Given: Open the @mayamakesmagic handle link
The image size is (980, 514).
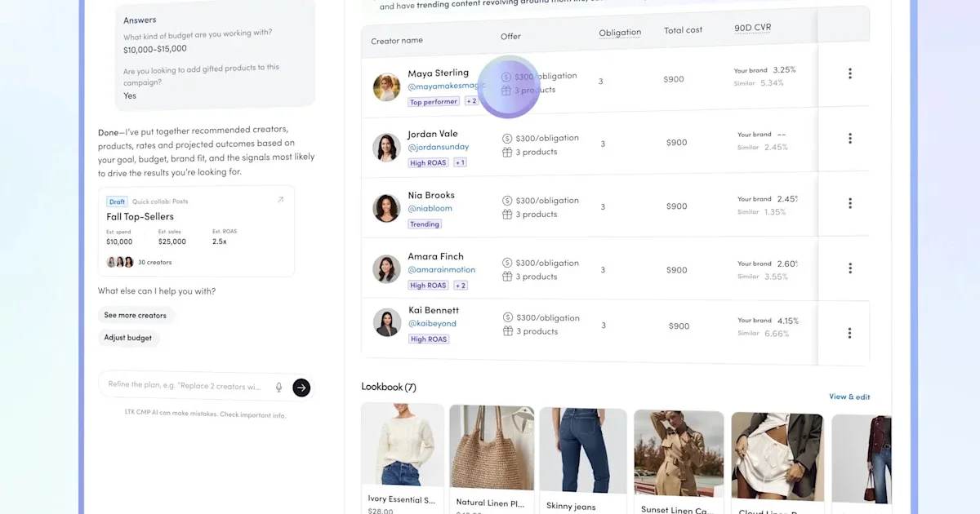Looking at the screenshot, I should coord(447,86).
